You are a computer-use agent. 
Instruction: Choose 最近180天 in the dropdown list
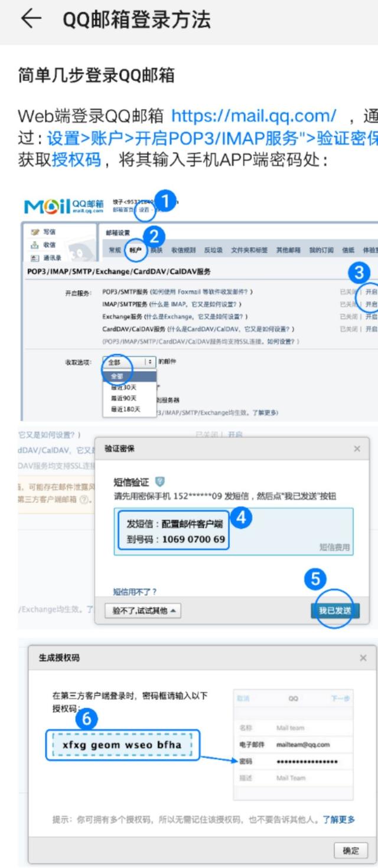[x=125, y=409]
